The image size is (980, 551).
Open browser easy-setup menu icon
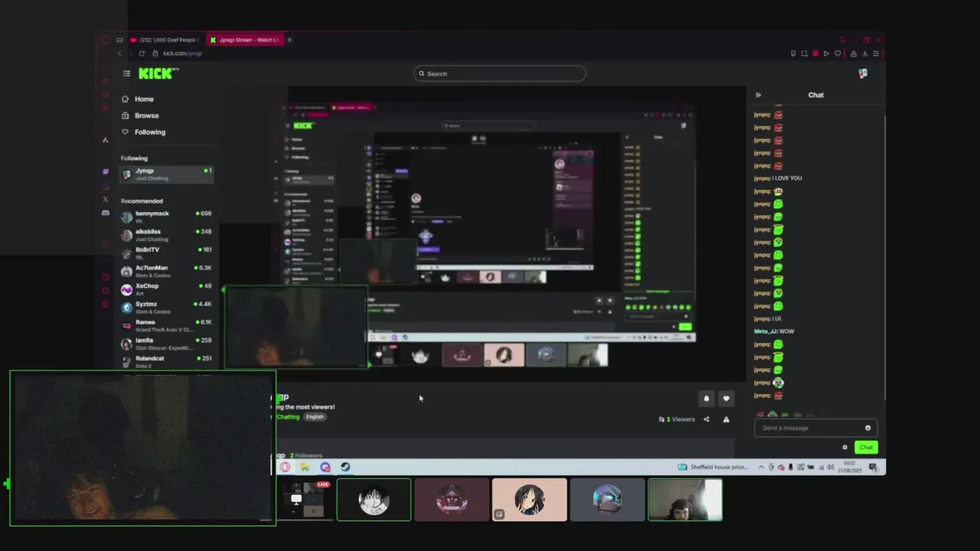876,54
